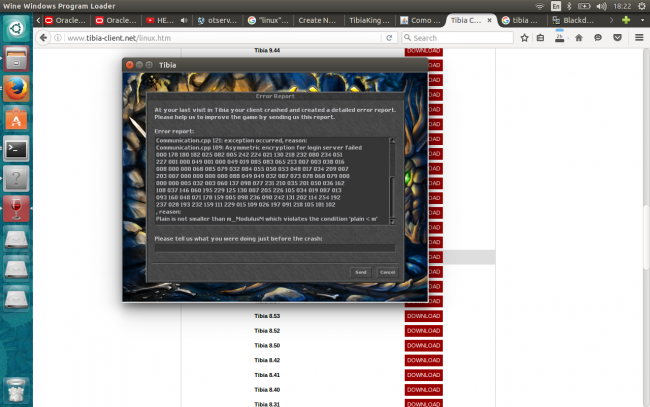Download Tibia 8.42 client
The image size is (650, 407).
tap(423, 360)
